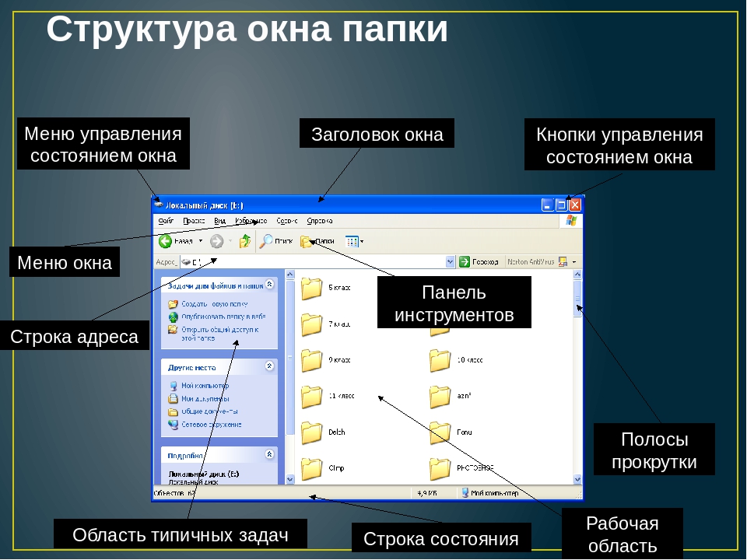This screenshot has width=747, height=560.
Task: Open the Избранное menu
Action: 251,221
